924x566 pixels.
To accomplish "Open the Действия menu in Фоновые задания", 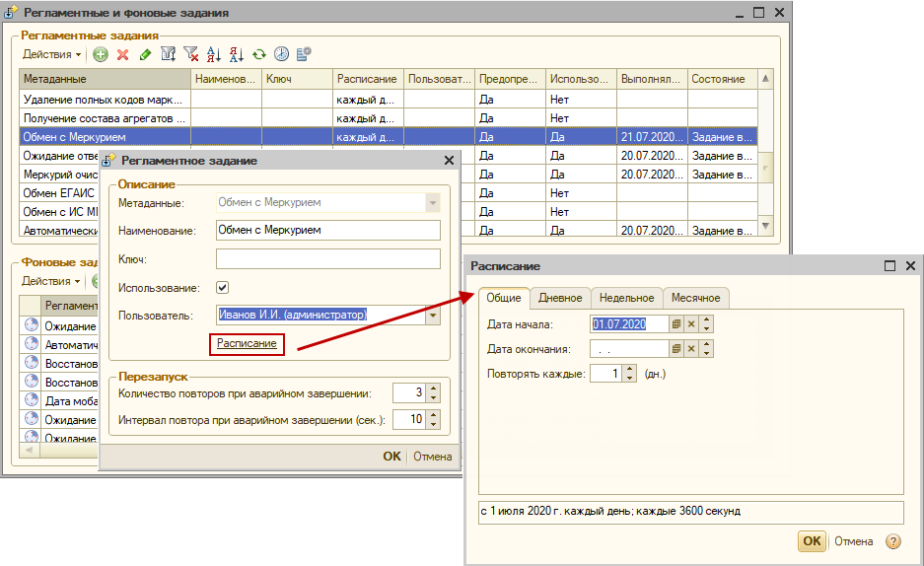I will (50, 281).
